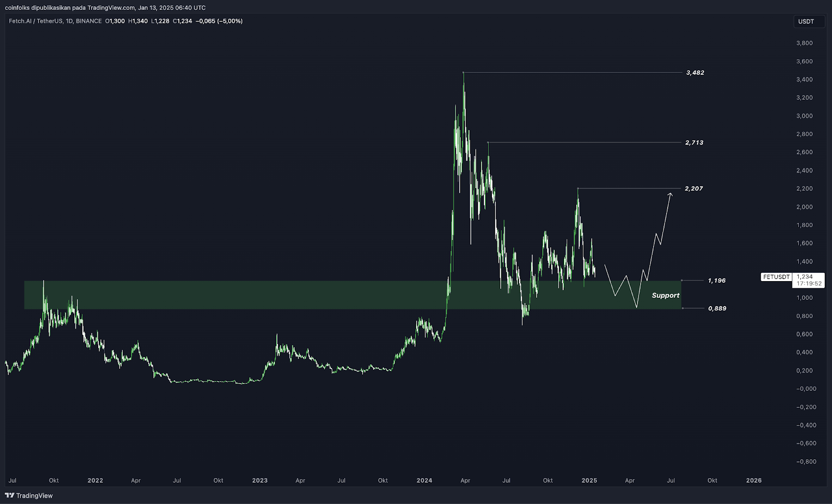The width and height of the screenshot is (832, 504).
Task: Select the 2,207 target level label
Action: coord(694,189)
